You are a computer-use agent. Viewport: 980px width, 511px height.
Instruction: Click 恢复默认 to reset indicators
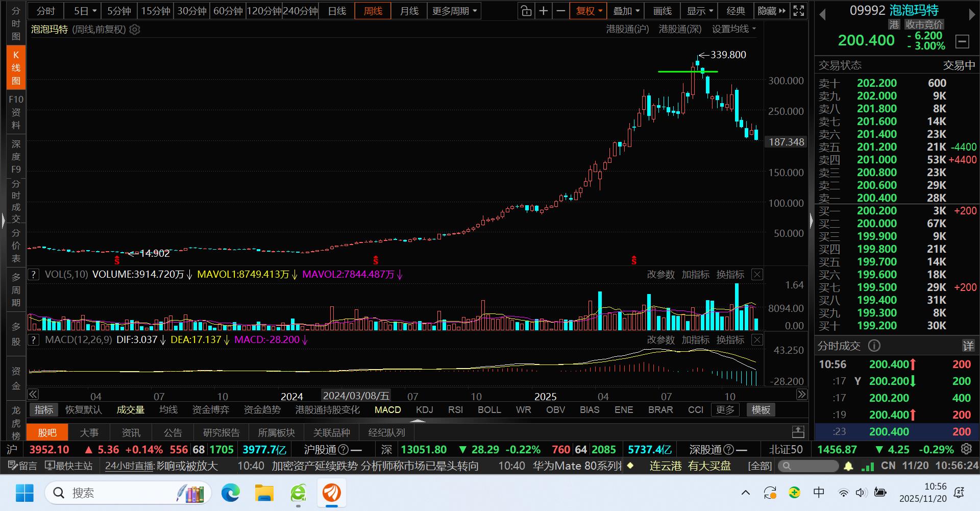point(84,410)
